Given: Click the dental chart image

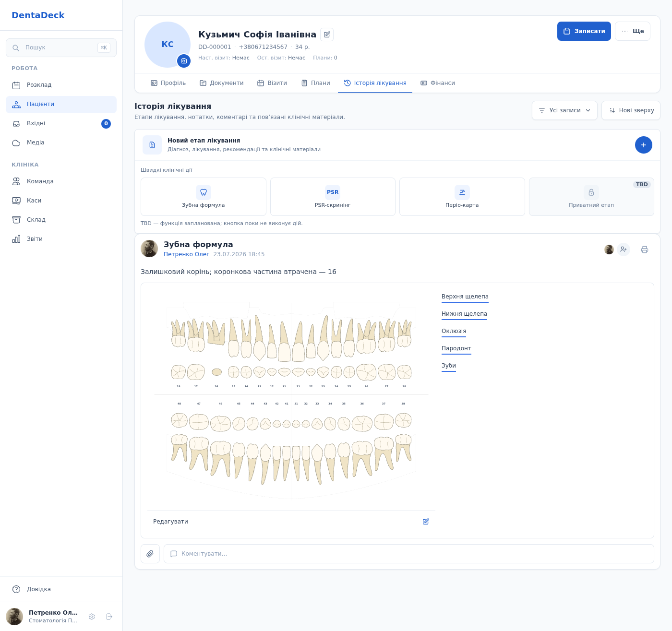Looking at the screenshot, I should pos(291,400).
